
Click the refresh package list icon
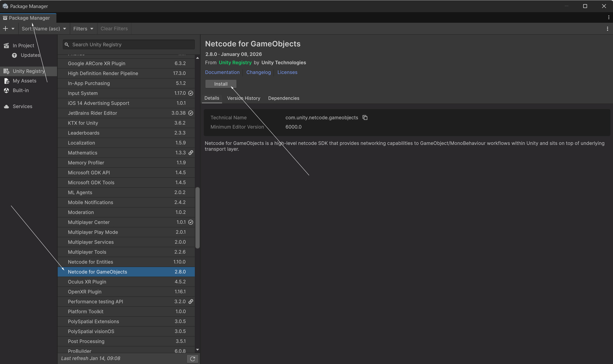coord(193,359)
